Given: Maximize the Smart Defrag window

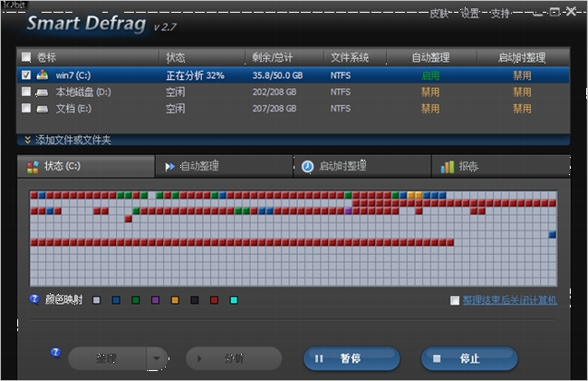Looking at the screenshot, I should coord(554,13).
